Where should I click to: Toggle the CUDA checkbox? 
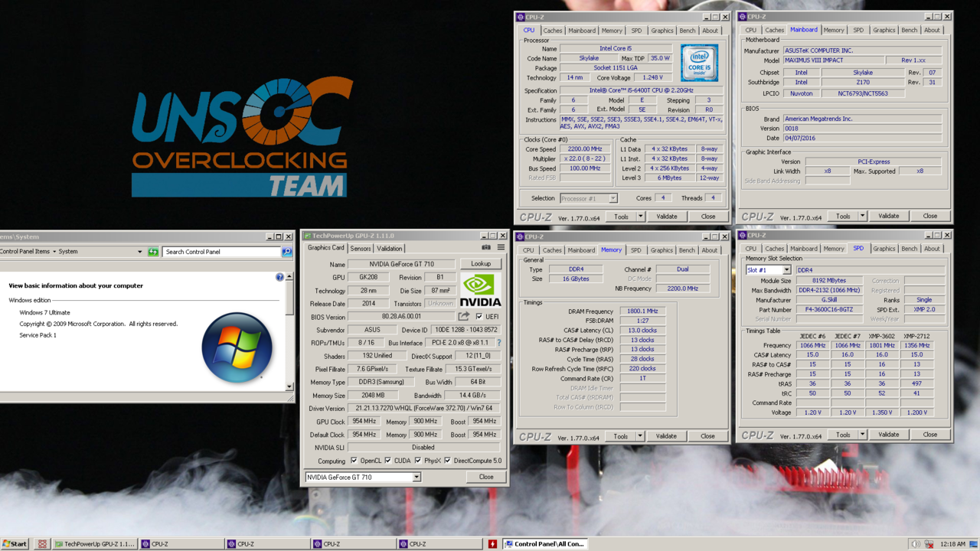pos(388,461)
